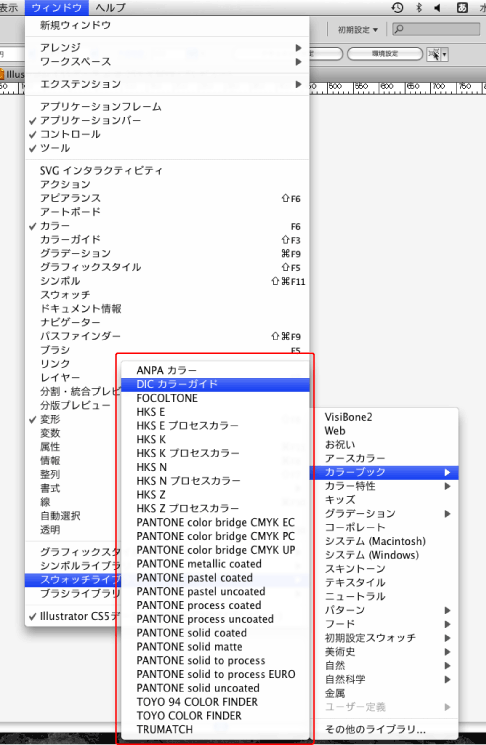The image size is (486, 745).
Task: Select ANPA カラー color book
Action: coord(215,370)
